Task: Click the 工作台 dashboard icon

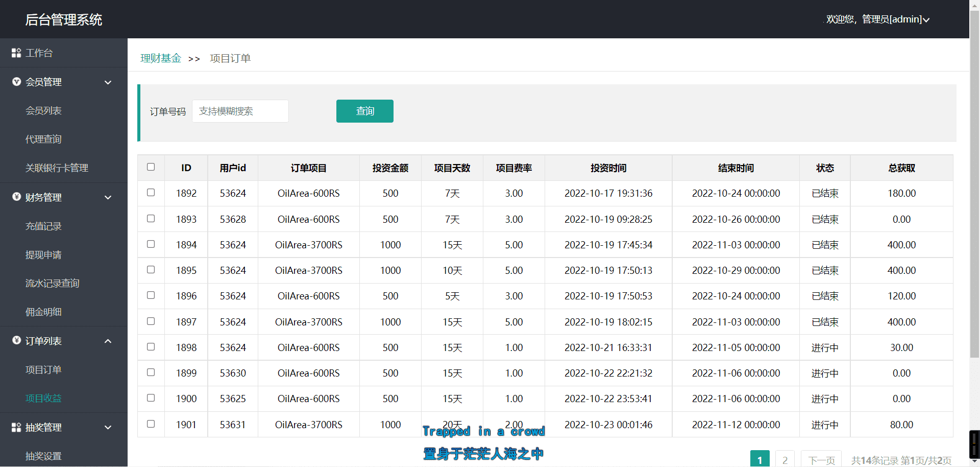Action: (16, 53)
